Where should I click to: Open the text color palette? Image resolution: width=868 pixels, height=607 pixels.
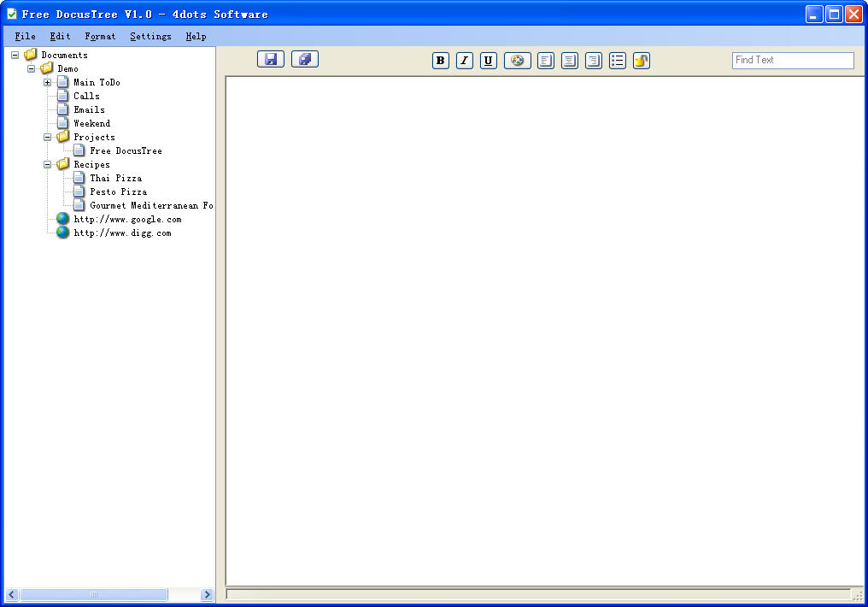(518, 61)
